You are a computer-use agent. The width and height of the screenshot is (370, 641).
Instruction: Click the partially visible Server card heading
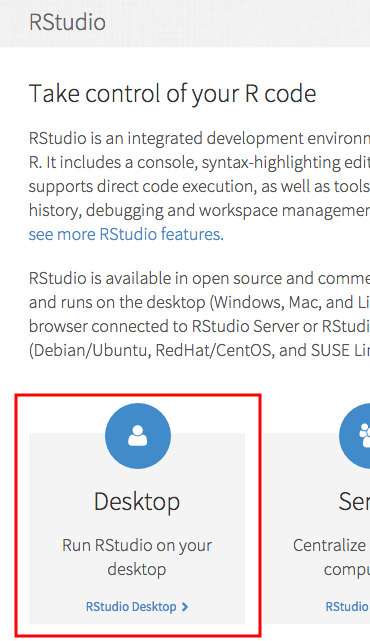coord(354,502)
